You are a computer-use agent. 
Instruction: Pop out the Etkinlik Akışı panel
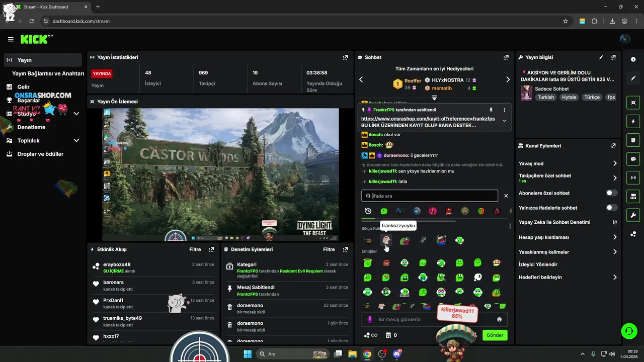211,249
